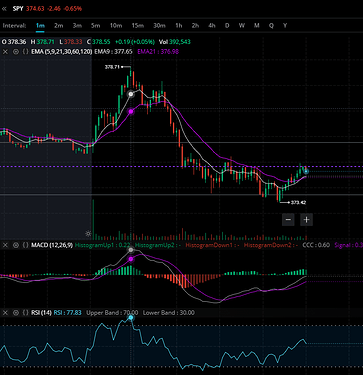Click the HistogramUp1 : 0.22 label
Image resolution: width=363 pixels, height=375 pixels.
click(103, 245)
